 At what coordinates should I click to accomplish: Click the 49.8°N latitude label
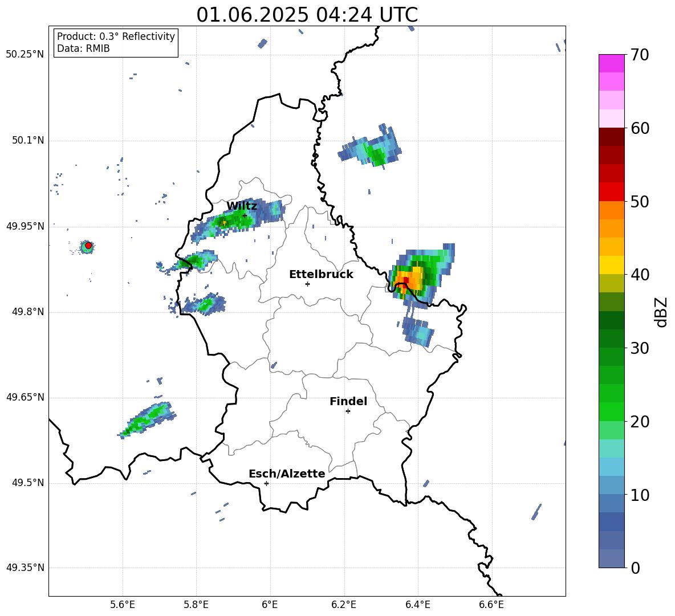28,312
